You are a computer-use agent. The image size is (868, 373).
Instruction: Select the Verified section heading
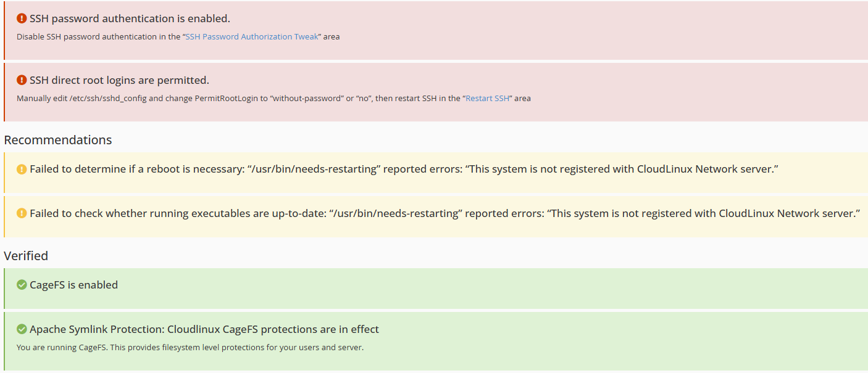(26, 255)
